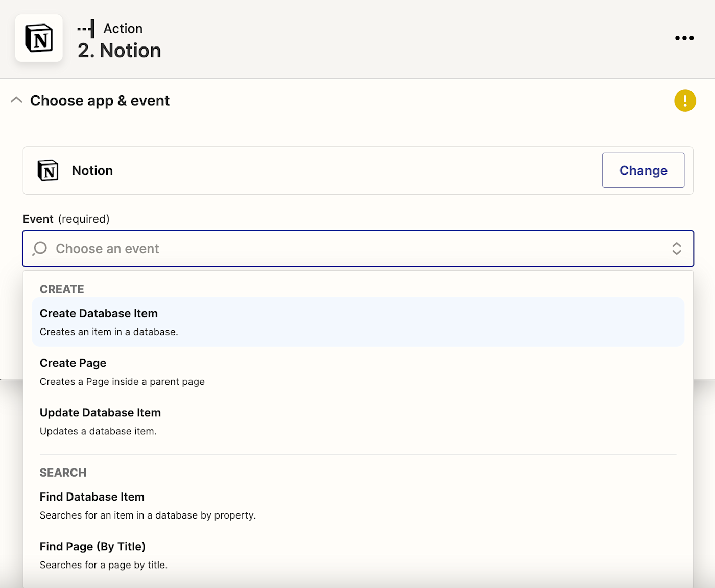Select the Create Database Item event

tap(358, 322)
